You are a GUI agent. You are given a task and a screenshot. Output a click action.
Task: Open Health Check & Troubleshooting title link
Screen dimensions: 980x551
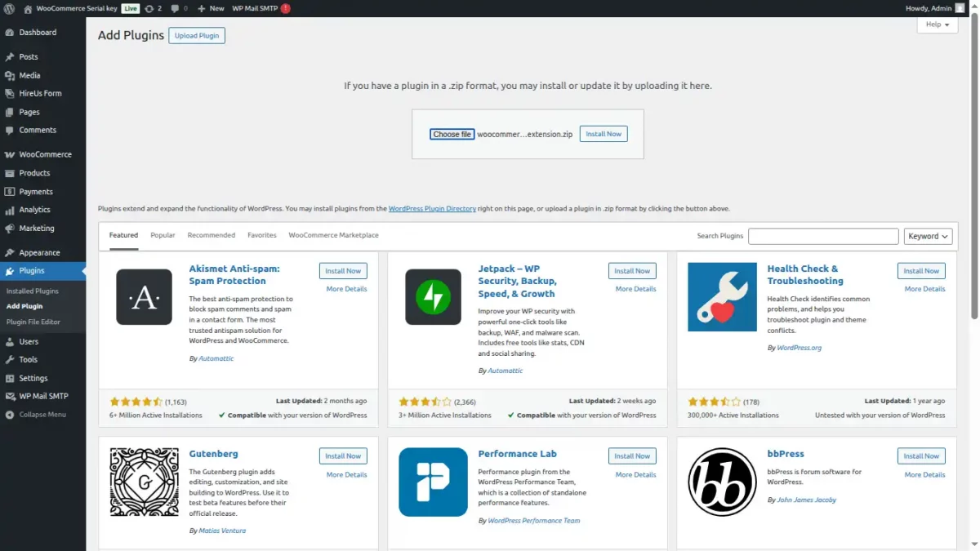805,274
